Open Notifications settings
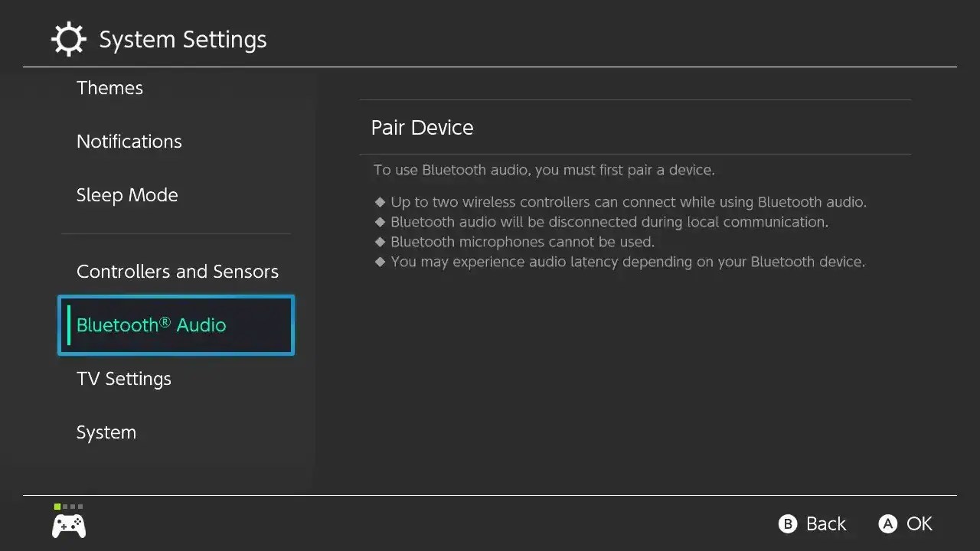 pyautogui.click(x=129, y=141)
